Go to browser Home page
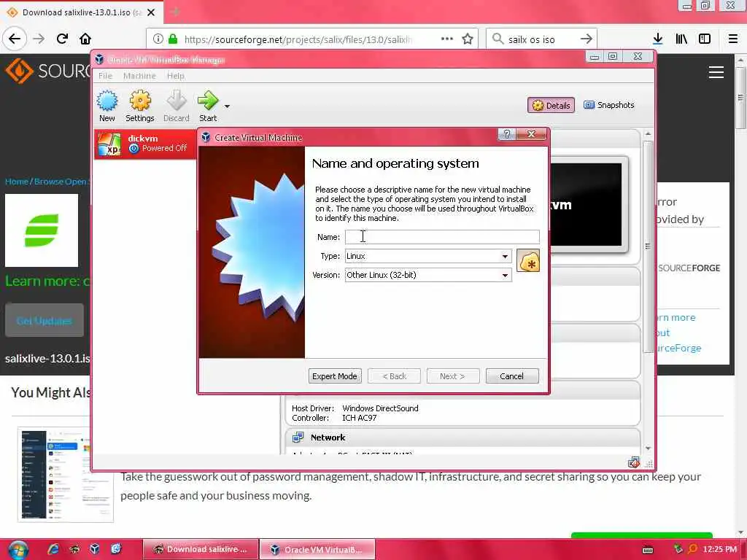The image size is (747, 560). [x=85, y=39]
